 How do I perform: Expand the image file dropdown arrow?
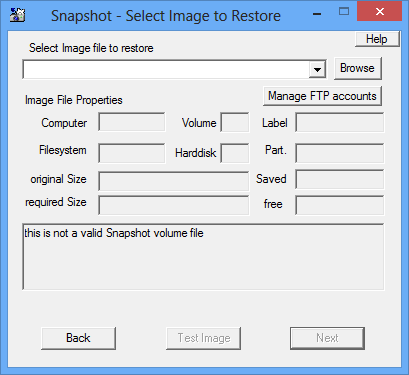[317, 69]
